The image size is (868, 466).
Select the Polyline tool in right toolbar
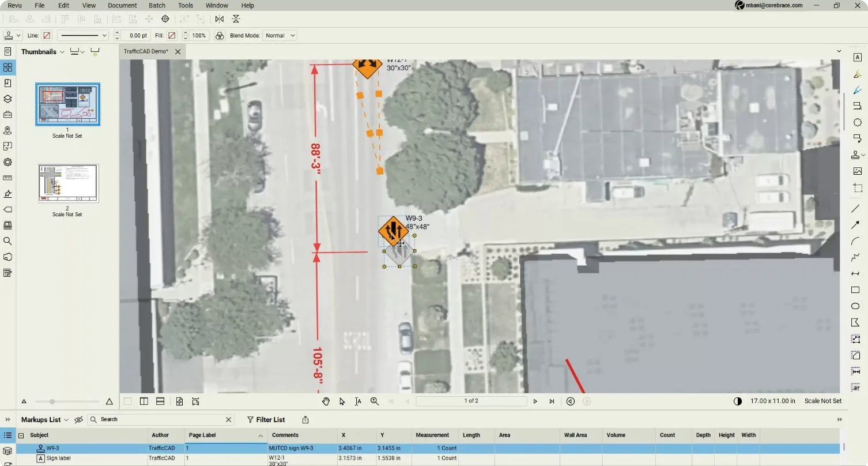pos(855,257)
